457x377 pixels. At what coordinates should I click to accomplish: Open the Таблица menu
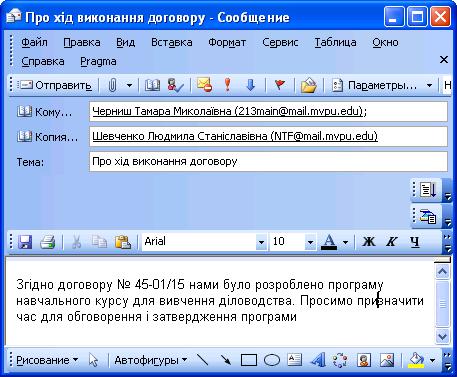(x=335, y=42)
